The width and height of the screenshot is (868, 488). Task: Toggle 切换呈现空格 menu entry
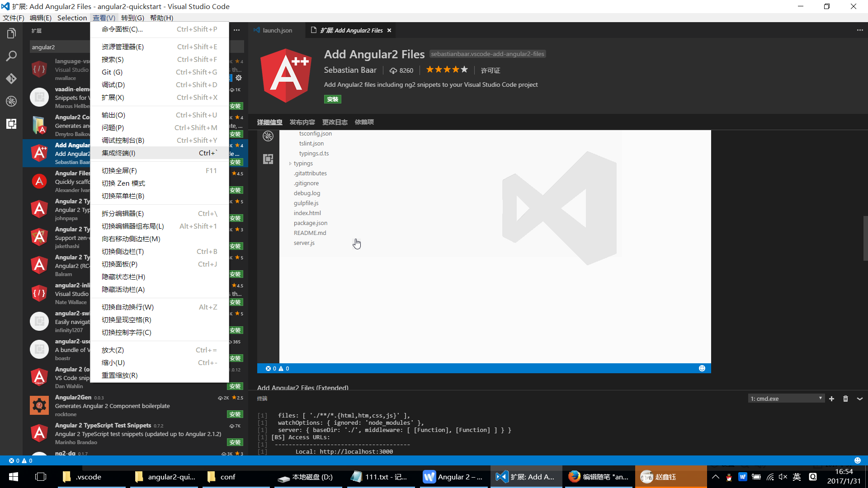pos(159,319)
